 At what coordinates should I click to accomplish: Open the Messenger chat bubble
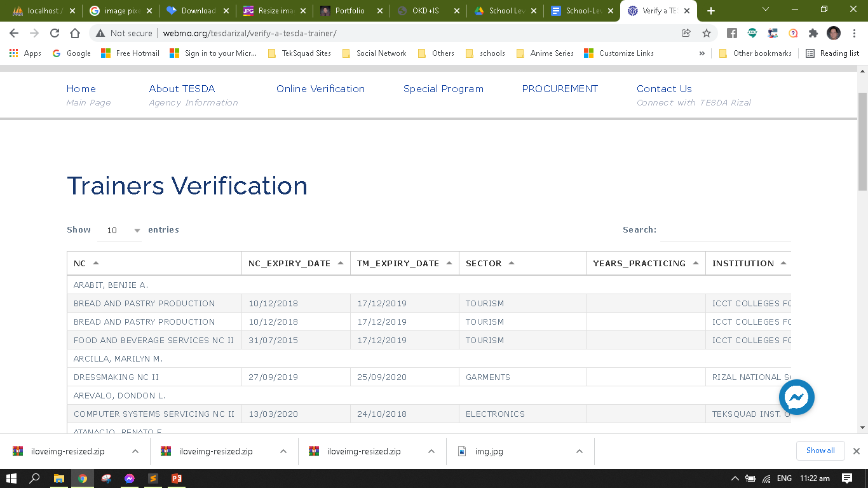pyautogui.click(x=796, y=397)
